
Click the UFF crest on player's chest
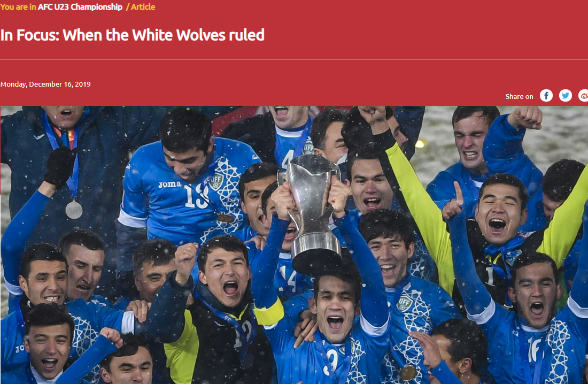pyautogui.click(x=404, y=303)
